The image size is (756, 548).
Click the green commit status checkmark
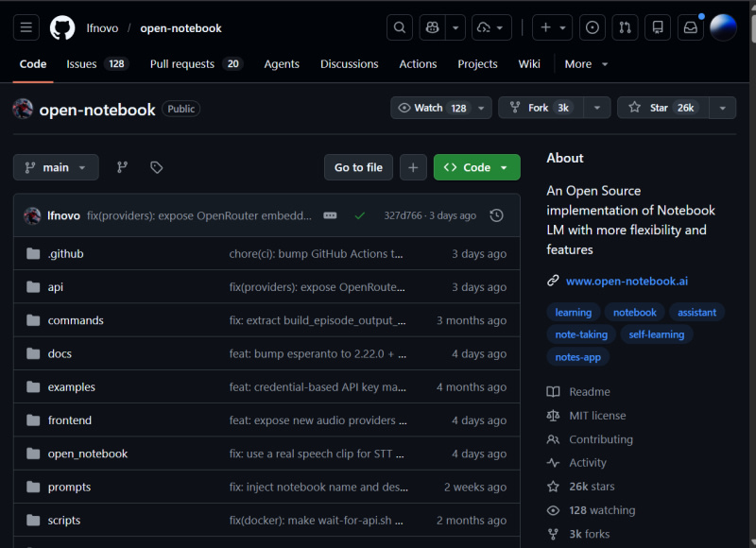(360, 215)
